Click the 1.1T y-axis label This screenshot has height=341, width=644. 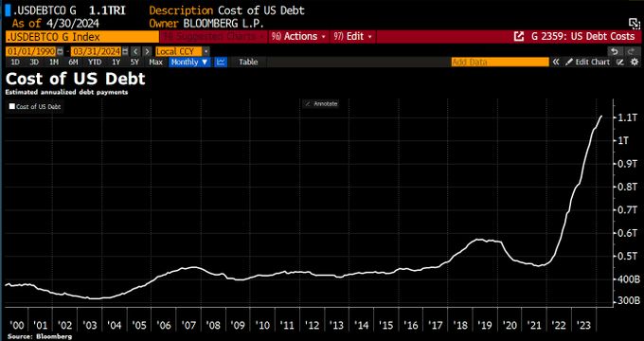click(628, 117)
